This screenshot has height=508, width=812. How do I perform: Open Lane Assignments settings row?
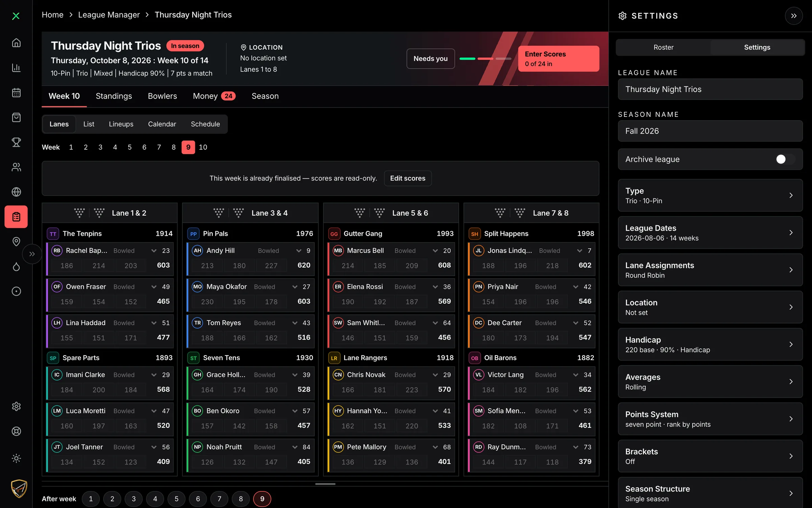(x=710, y=270)
